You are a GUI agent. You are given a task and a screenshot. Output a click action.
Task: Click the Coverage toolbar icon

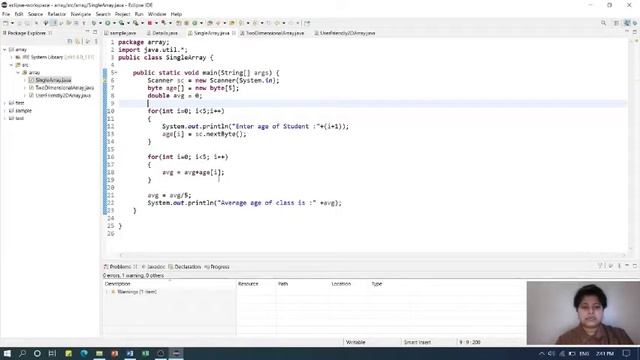click(x=122, y=23)
